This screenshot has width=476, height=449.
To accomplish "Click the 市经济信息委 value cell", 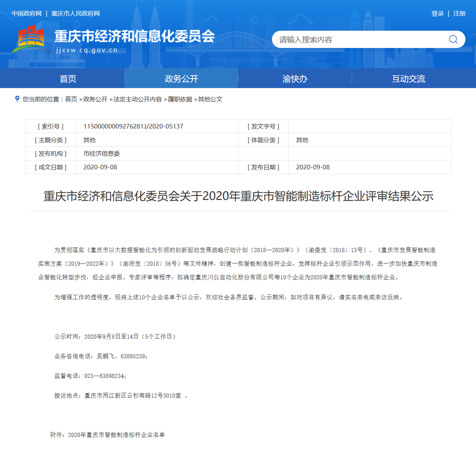I will click(157, 153).
